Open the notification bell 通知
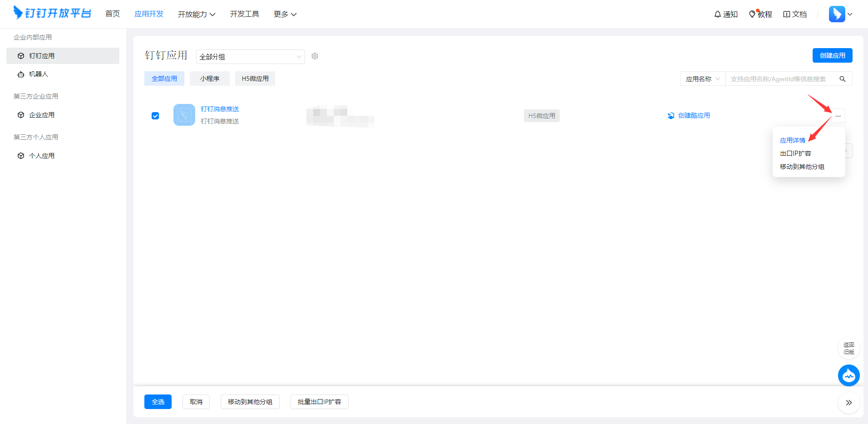This screenshot has width=868, height=424. [725, 14]
